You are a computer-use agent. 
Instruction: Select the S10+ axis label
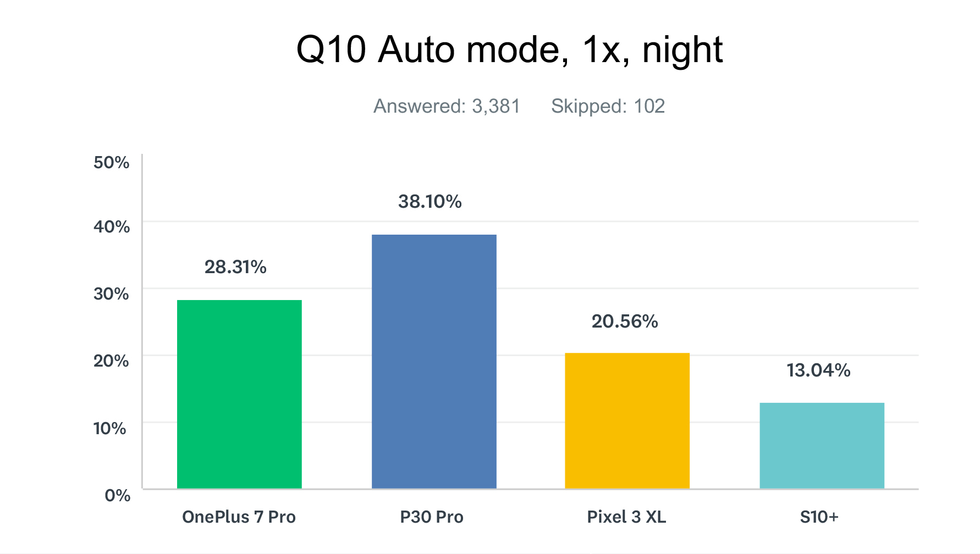point(819,517)
